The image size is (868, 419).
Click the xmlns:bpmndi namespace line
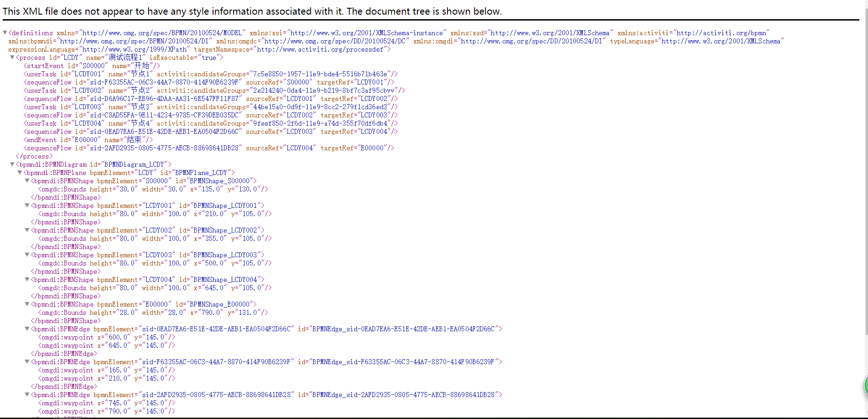tap(396, 41)
